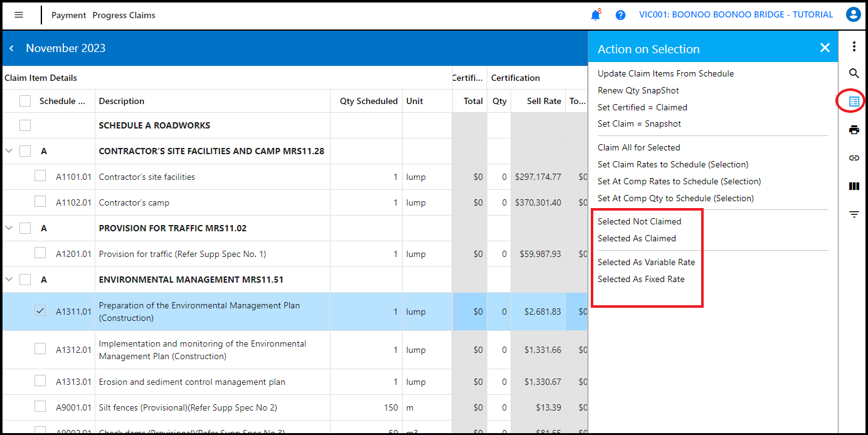Tick checkbox for Contractor's Site Facilities and Camp group

25,151
